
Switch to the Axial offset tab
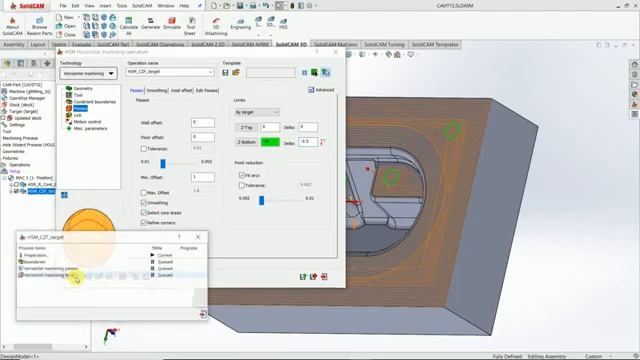click(x=181, y=91)
